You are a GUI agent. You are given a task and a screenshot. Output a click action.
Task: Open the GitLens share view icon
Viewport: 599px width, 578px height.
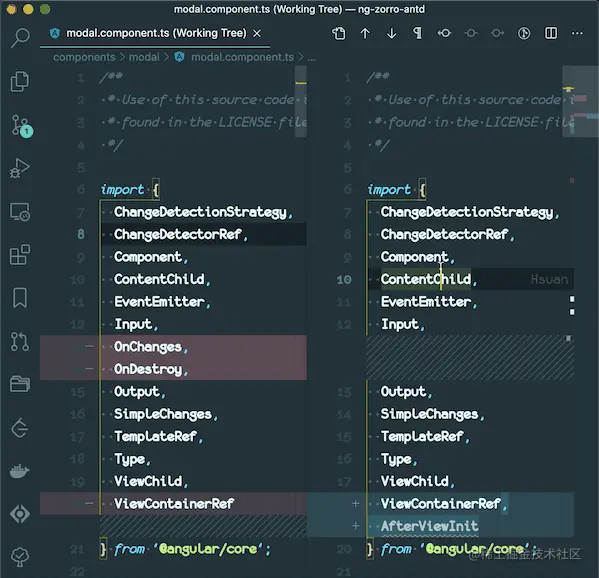(x=20, y=427)
